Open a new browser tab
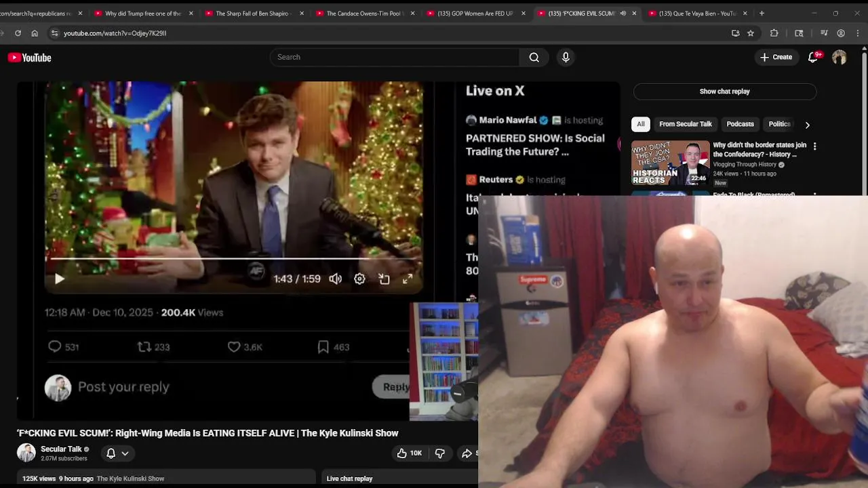 762,13
